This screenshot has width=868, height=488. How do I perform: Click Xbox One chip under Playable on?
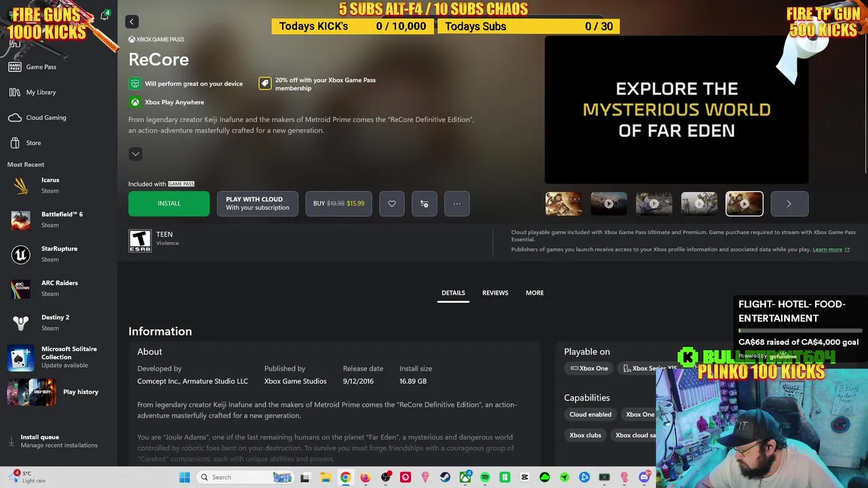point(589,368)
